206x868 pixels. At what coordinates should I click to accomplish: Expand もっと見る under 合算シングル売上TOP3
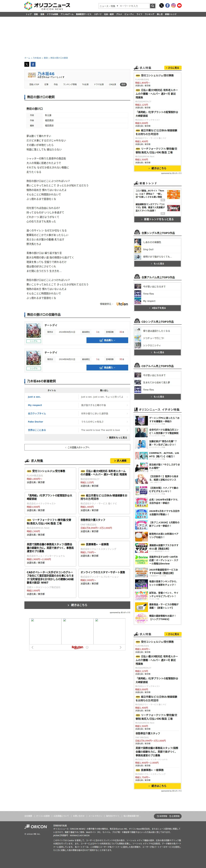157,264
